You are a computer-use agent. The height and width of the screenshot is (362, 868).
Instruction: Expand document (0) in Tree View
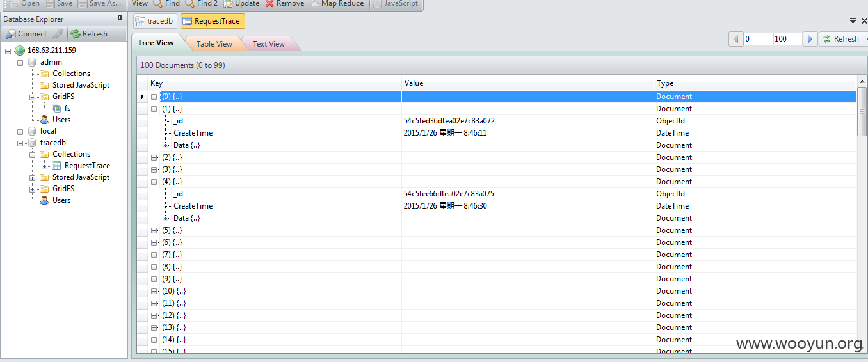154,97
